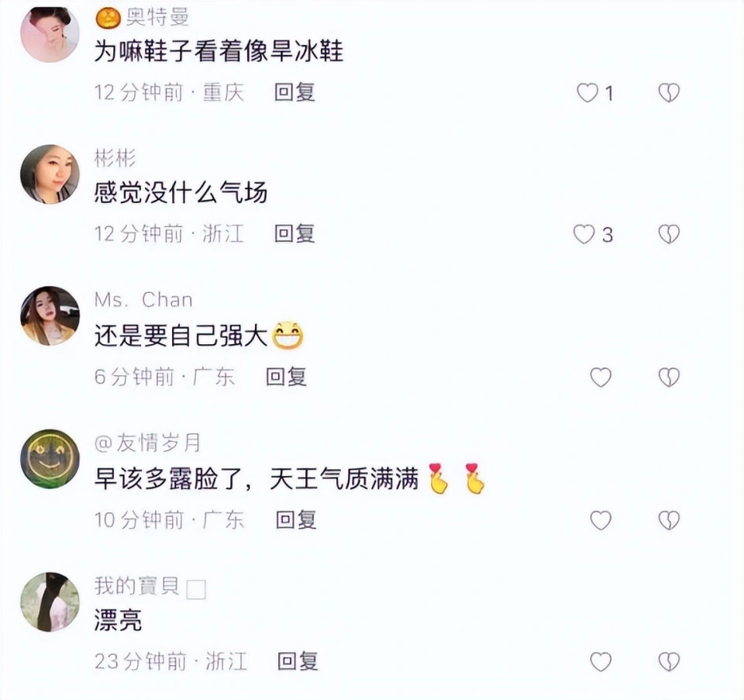The height and width of the screenshot is (700, 744).
Task: Open 奥特曼's profile avatar
Action: coord(50,33)
